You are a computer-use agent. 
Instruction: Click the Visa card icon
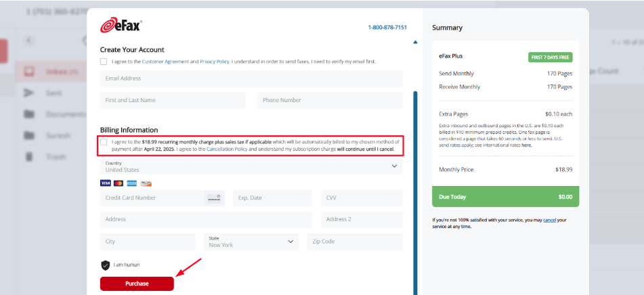tap(106, 183)
